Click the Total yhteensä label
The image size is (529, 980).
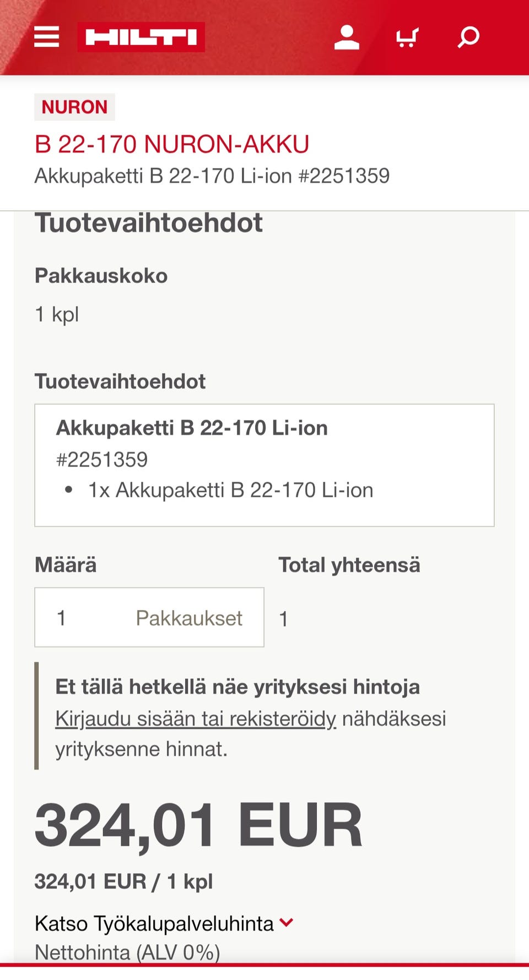349,565
